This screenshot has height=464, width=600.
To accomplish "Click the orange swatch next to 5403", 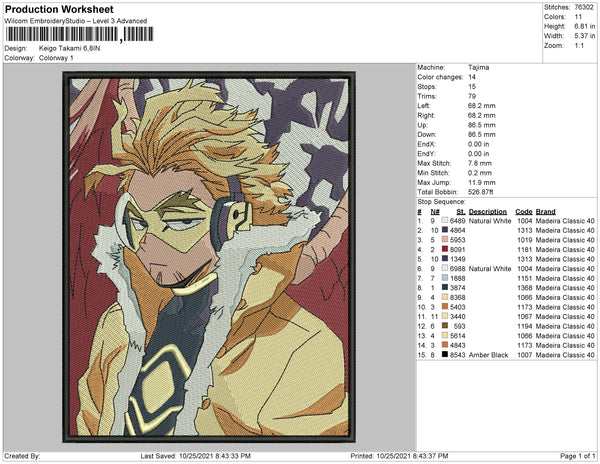I will 444,307.
